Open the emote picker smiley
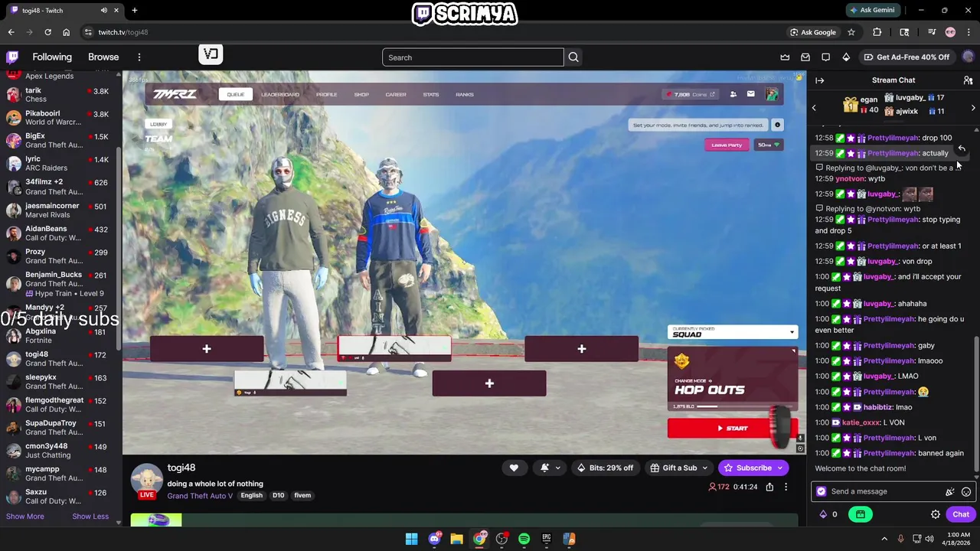The width and height of the screenshot is (980, 551). pyautogui.click(x=966, y=491)
